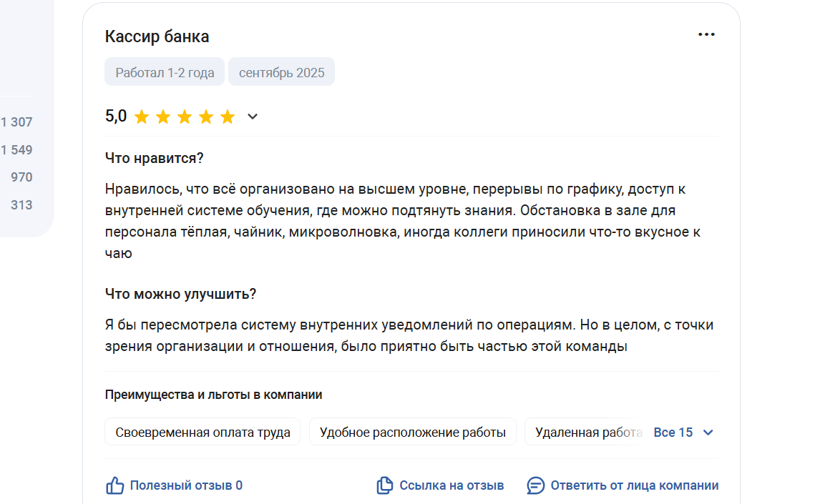Select the Своевременная оплата труда tag
Image resolution: width=815 pixels, height=504 pixels.
tap(202, 432)
